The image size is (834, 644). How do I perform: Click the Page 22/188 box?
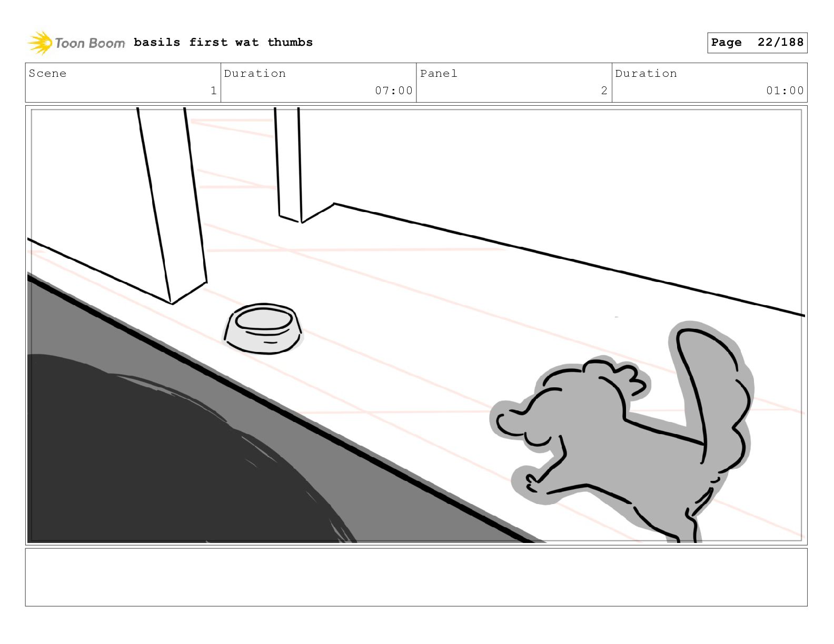click(x=757, y=43)
